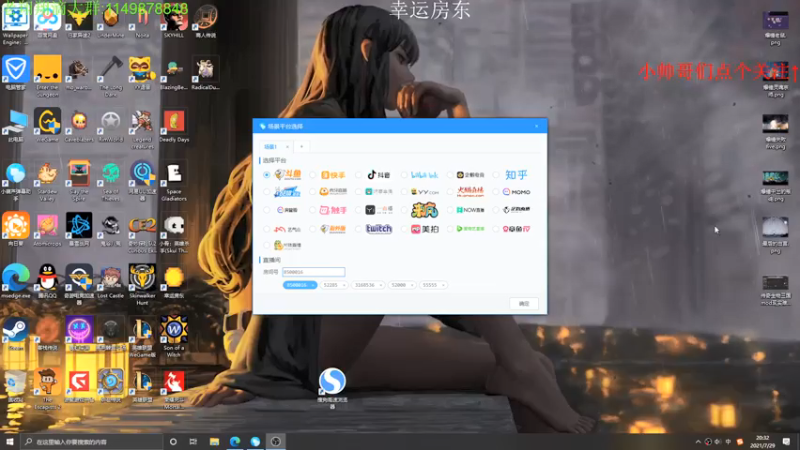Viewport: 800px width, 450px height.
Task: Select the Douyu platform radio button
Action: click(266, 175)
